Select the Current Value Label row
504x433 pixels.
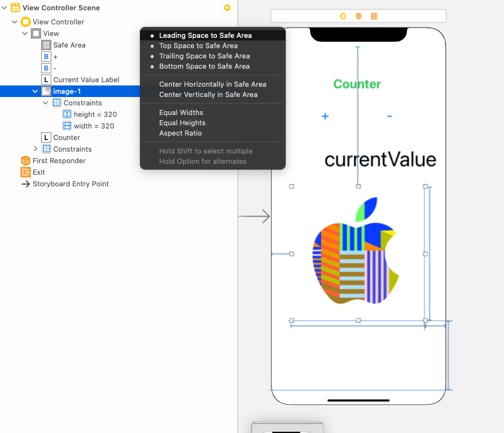(86, 80)
